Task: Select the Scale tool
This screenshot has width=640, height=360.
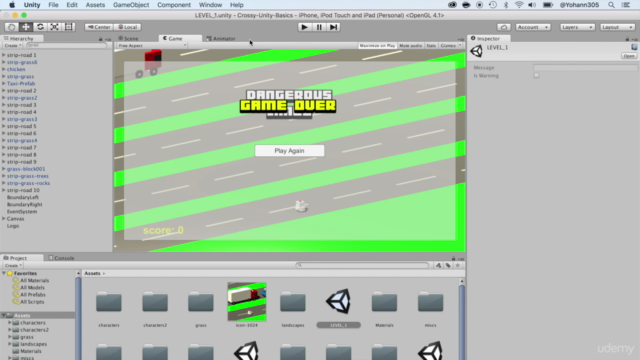Action: (54, 27)
